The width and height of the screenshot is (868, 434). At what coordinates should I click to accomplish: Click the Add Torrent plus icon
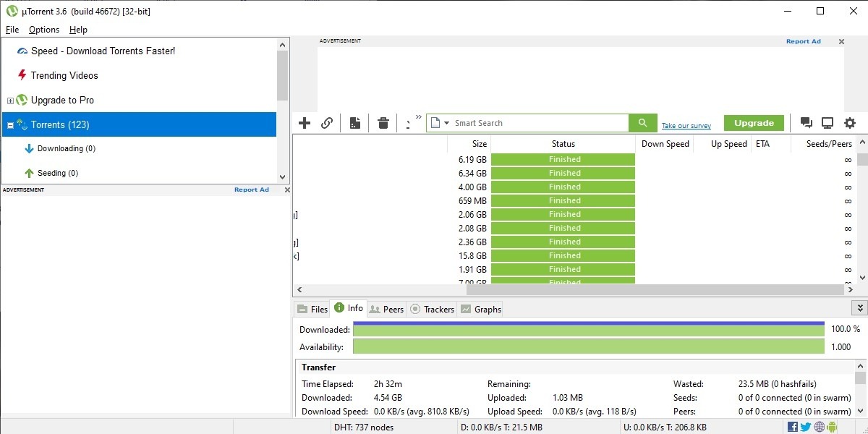coord(305,122)
